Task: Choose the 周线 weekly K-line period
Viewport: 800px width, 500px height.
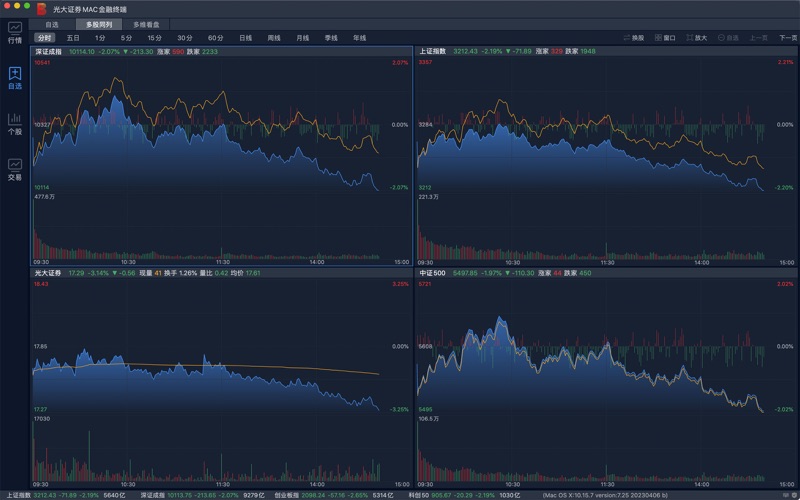Action: [x=274, y=38]
